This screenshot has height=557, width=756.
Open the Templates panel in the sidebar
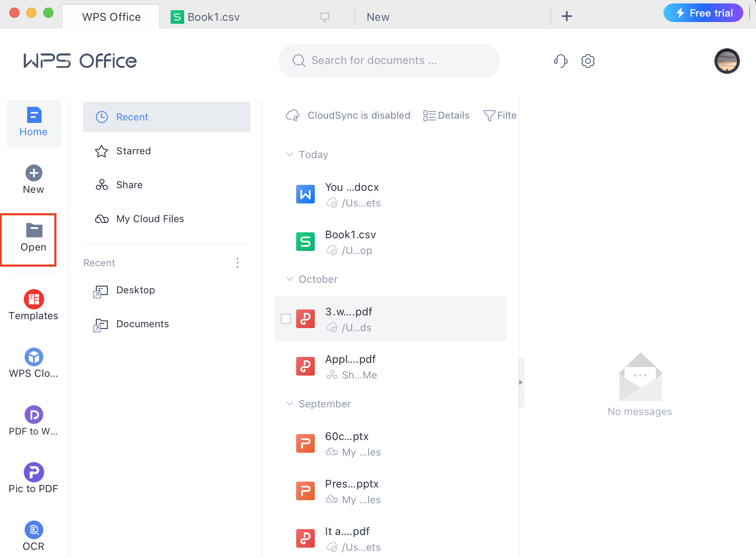tap(34, 304)
